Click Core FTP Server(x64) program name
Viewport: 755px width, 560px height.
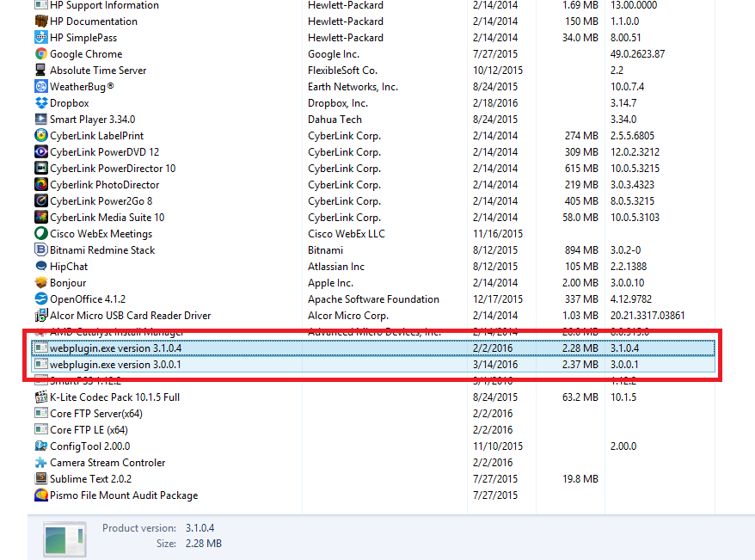point(96,414)
